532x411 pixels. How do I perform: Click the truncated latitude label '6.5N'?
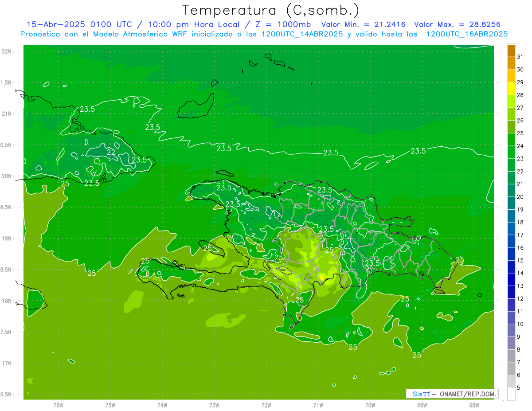point(6,394)
